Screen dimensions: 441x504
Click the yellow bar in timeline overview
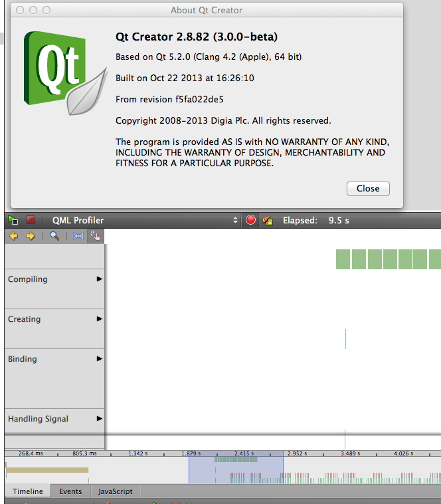point(47,470)
